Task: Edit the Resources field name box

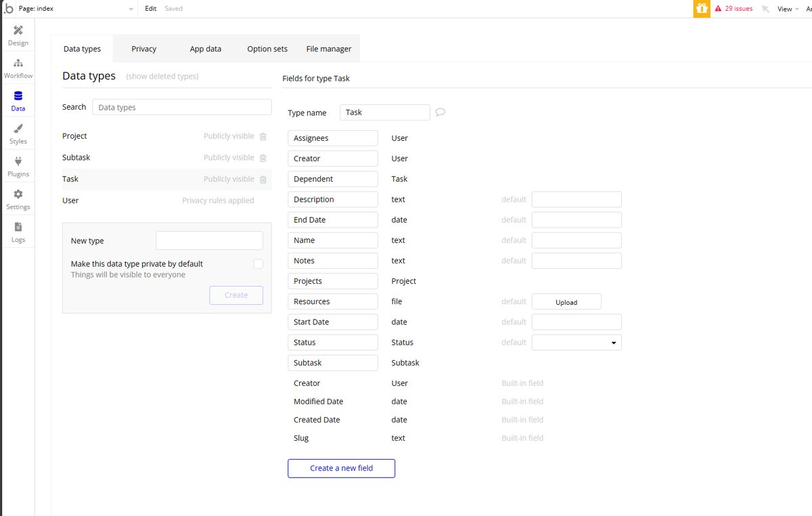Action: (333, 301)
